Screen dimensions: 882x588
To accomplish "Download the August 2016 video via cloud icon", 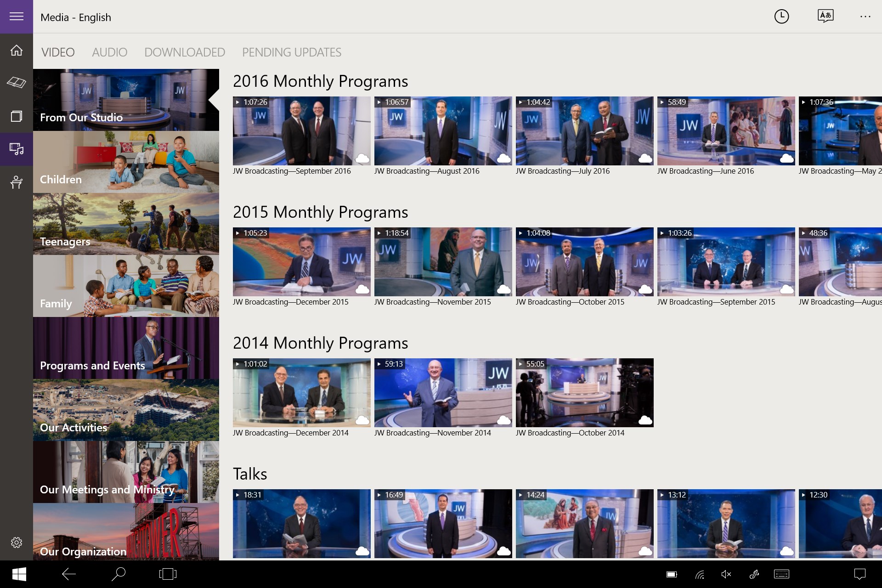I will [504, 158].
